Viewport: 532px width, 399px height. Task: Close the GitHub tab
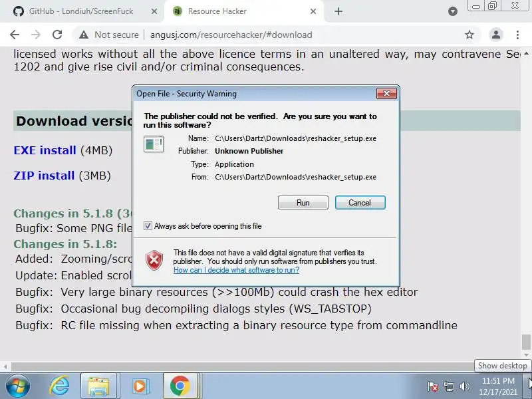(x=154, y=11)
